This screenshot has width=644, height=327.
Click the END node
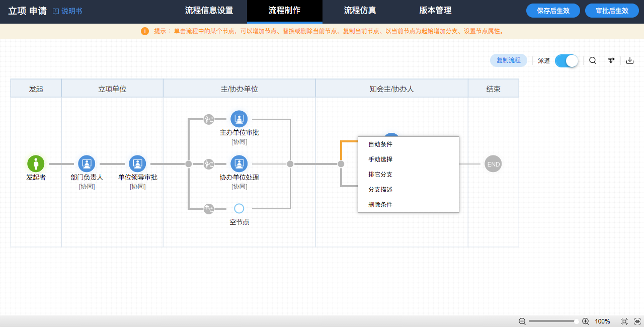point(493,164)
